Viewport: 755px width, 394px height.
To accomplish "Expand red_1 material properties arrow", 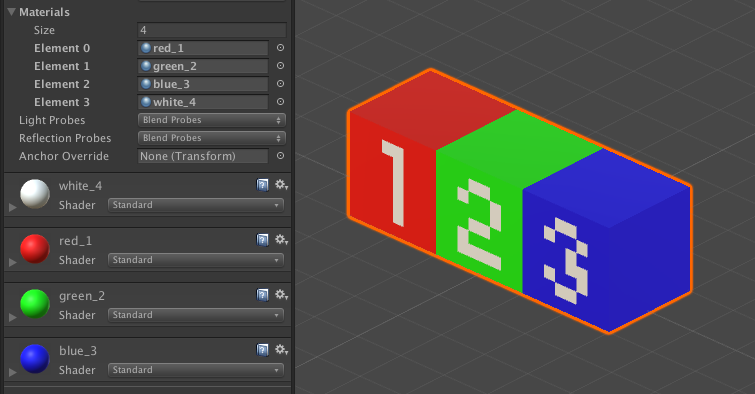I will click(x=13, y=262).
